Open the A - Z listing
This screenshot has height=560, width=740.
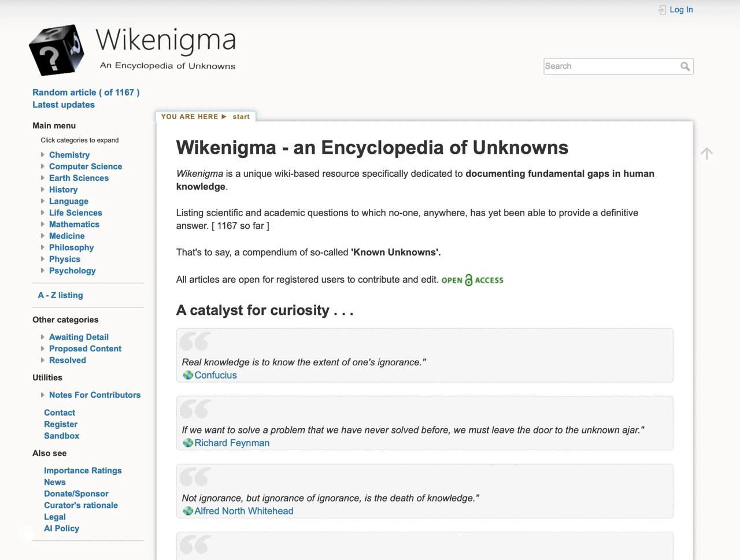click(60, 295)
